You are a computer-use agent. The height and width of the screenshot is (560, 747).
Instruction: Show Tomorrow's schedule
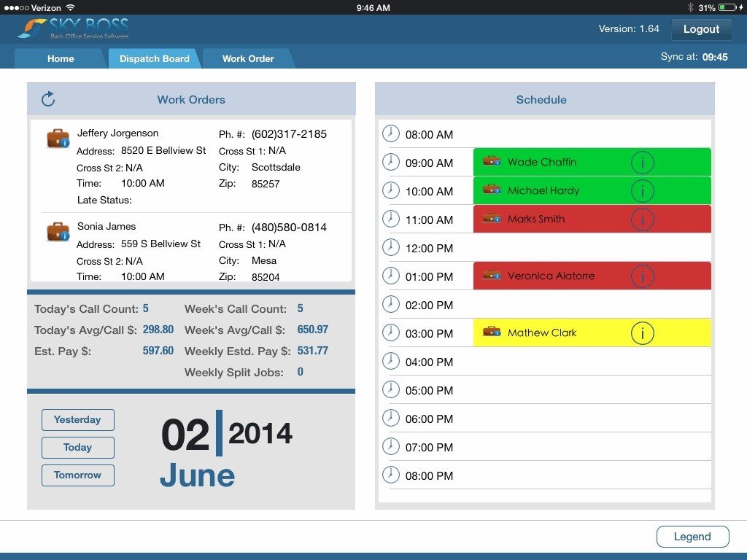77,475
